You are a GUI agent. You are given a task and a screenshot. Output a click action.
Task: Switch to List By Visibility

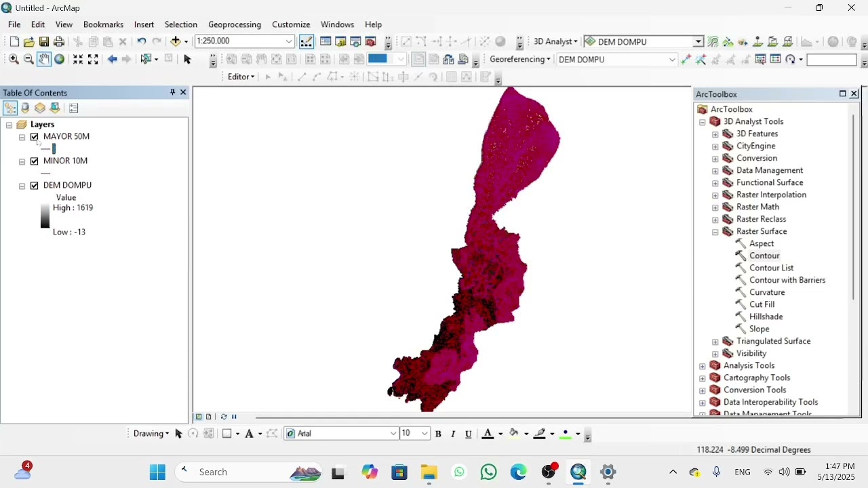40,108
